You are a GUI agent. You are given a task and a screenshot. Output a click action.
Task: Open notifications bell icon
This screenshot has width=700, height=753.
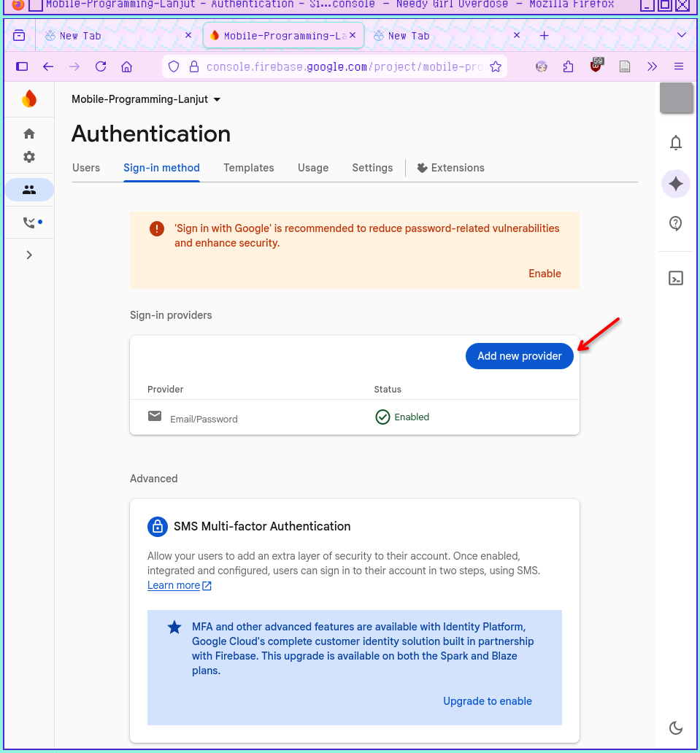tap(676, 143)
